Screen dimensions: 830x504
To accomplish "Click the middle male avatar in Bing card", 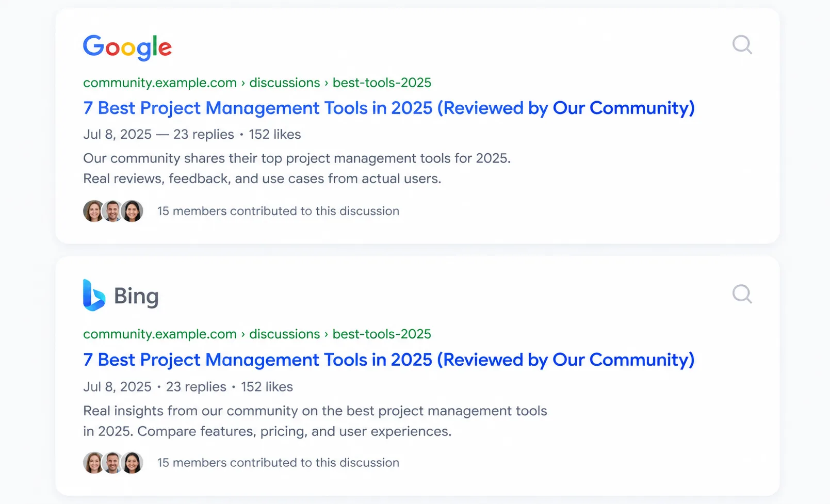I will click(x=112, y=463).
